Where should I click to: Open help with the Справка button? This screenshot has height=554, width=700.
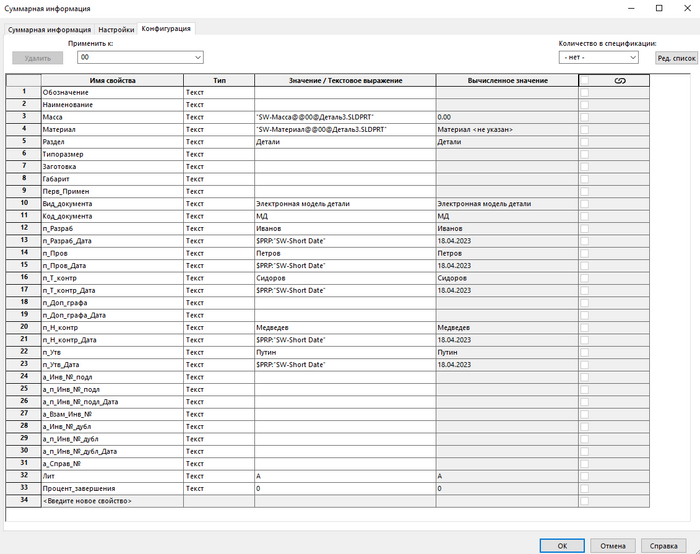(664, 545)
